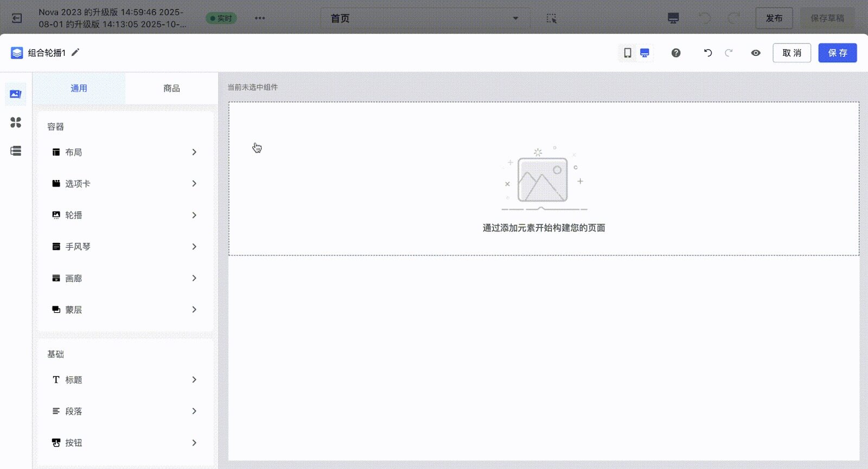Open the components grid icon in sidebar
Screen dimensions: 868x469
click(16, 123)
